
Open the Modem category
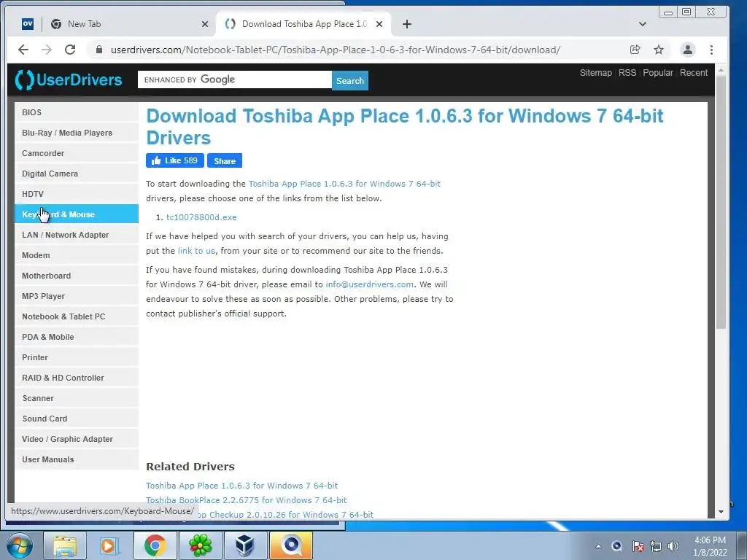[77, 255]
